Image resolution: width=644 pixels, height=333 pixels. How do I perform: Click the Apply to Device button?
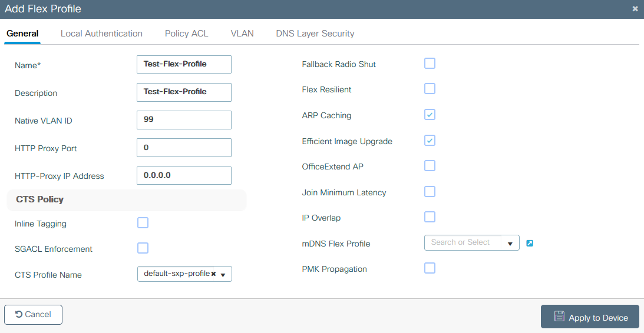tap(590, 317)
